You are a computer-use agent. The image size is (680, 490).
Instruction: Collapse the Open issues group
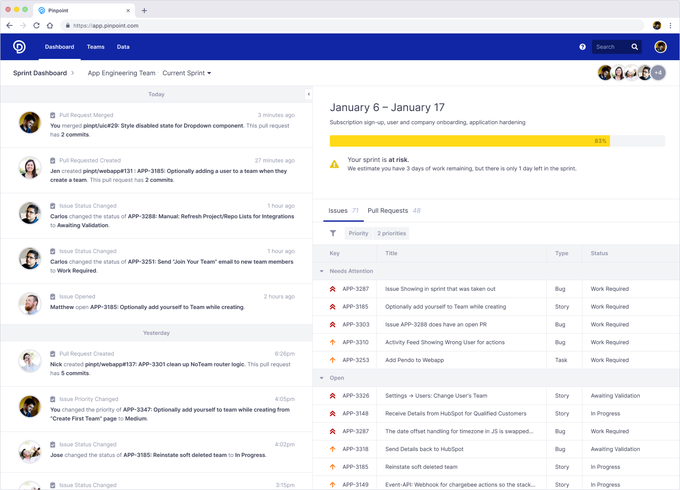(x=322, y=378)
